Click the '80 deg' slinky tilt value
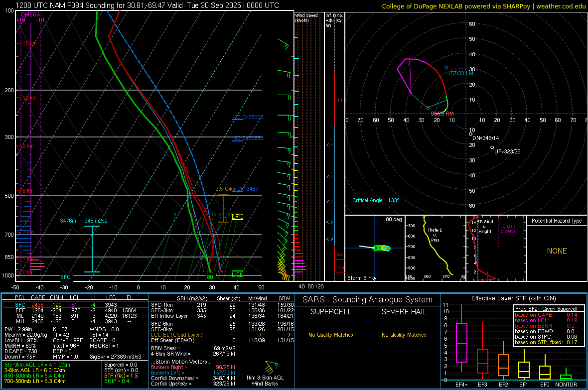The width and height of the screenshot is (588, 390). [x=394, y=219]
